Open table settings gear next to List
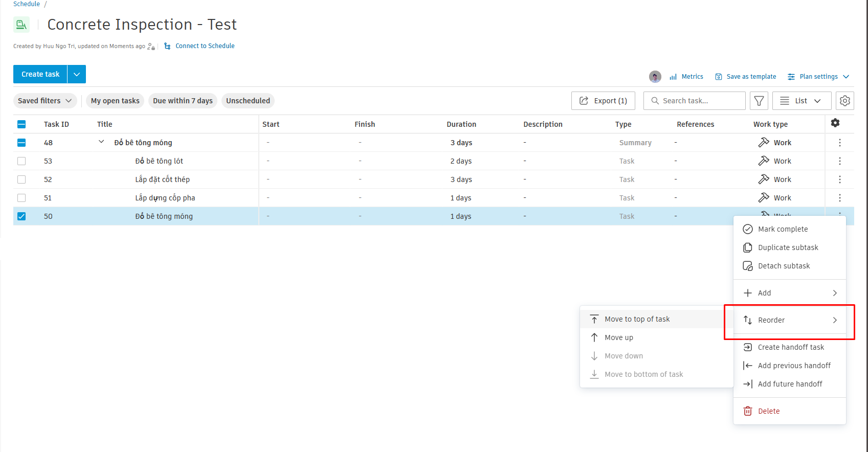Image resolution: width=868 pixels, height=452 pixels. tap(845, 101)
